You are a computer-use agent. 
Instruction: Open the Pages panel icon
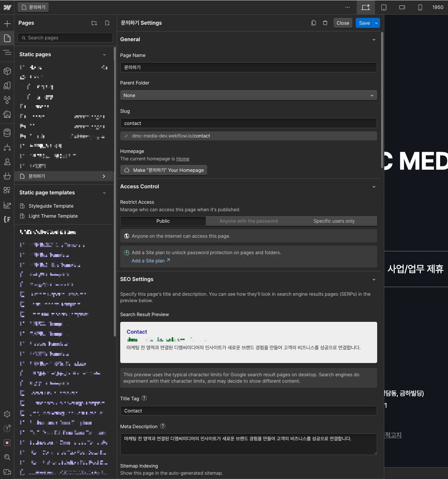tap(7, 38)
